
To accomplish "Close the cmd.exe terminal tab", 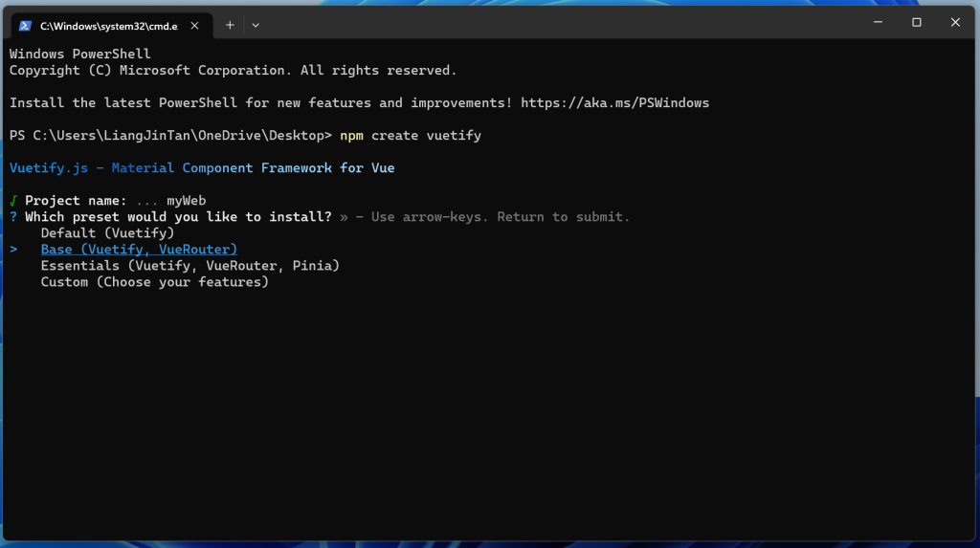I will (194, 26).
